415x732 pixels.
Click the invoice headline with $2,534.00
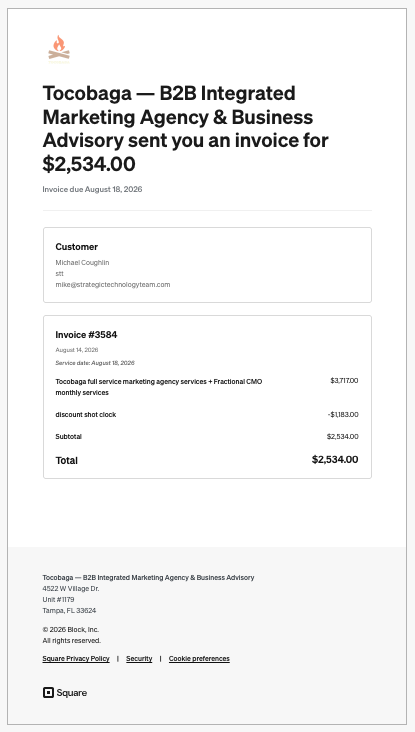[x=186, y=128]
